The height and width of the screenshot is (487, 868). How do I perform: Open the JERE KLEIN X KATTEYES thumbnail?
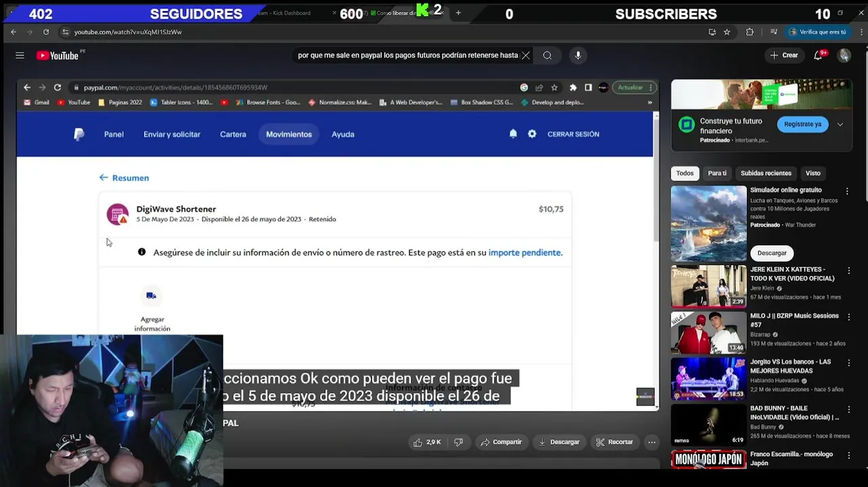pyautogui.click(x=708, y=286)
